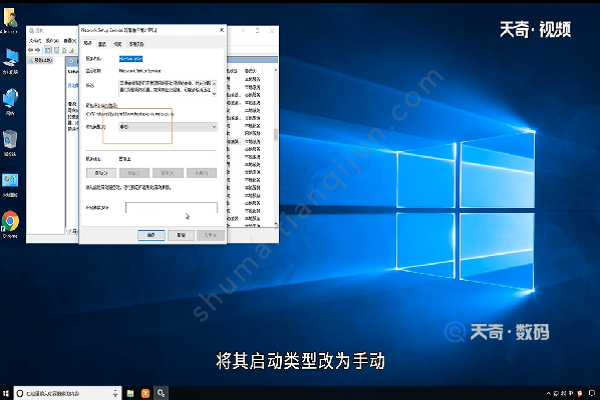Open the orange app icon on taskbar

[145, 393]
